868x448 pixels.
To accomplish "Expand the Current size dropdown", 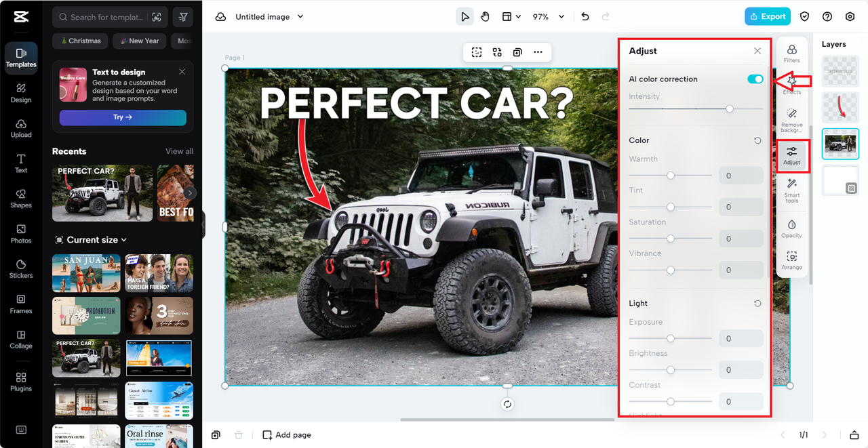I will pyautogui.click(x=90, y=240).
